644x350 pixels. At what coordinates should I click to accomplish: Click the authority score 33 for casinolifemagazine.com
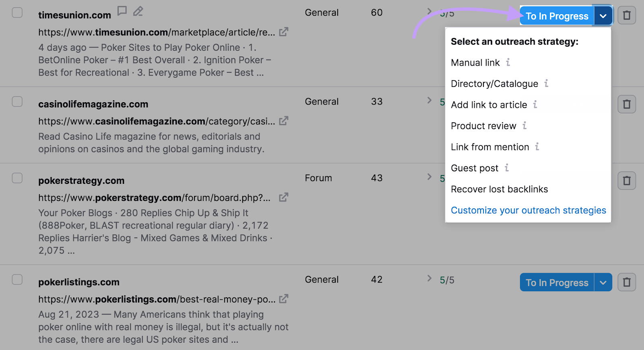click(x=377, y=101)
